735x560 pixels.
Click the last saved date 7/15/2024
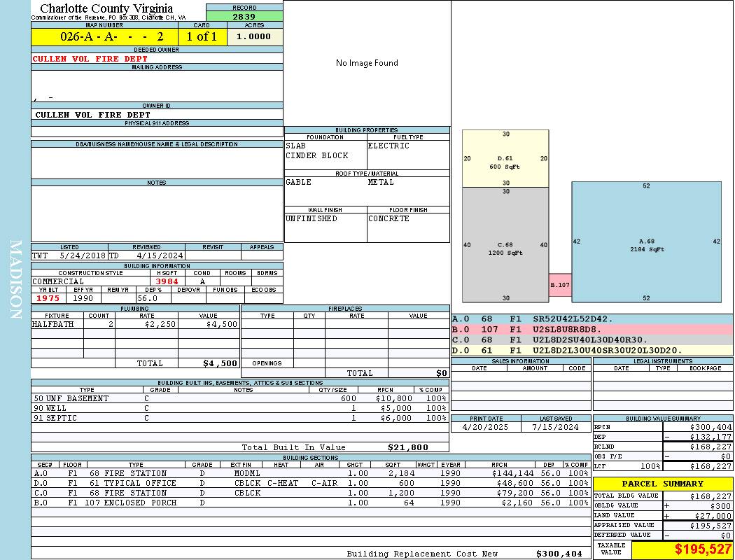tap(556, 428)
